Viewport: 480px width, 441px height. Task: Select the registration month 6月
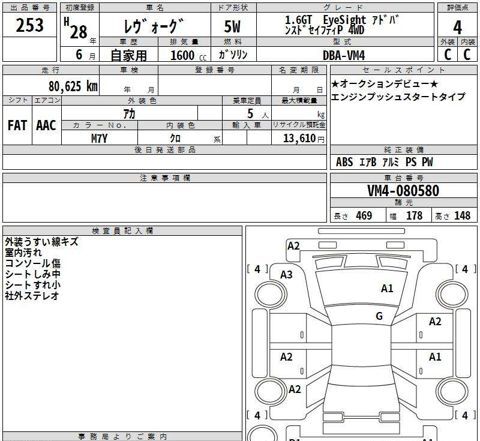tap(85, 54)
